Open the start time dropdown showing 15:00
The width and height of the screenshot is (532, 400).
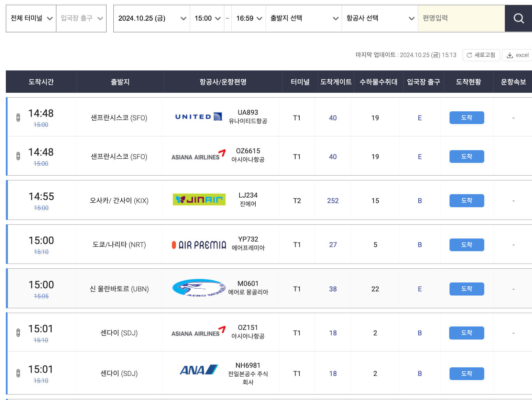(x=207, y=18)
